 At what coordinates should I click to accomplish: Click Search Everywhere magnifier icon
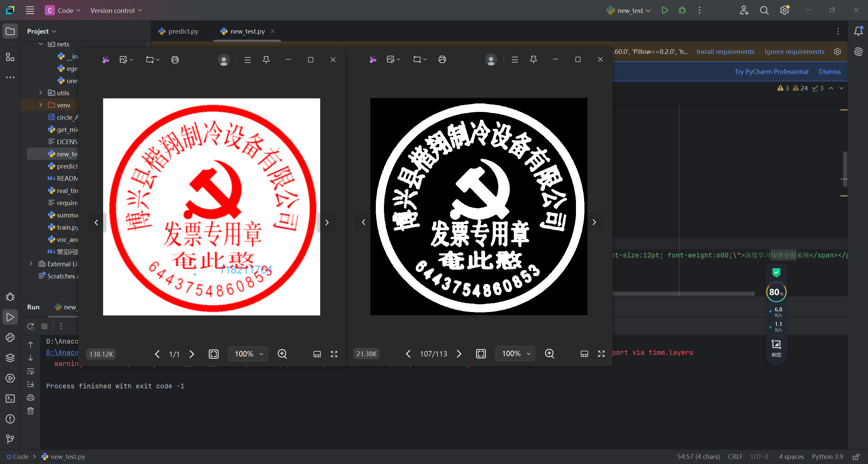(764, 11)
